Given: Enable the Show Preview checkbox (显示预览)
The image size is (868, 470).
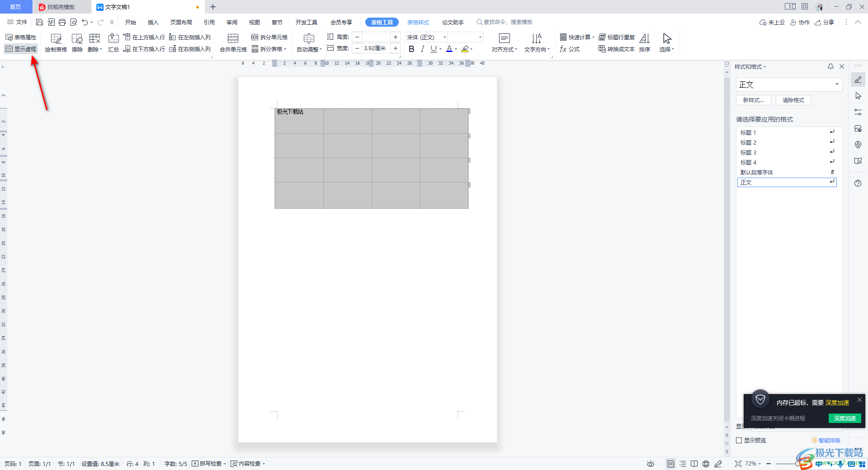Looking at the screenshot, I should tap(739, 440).
